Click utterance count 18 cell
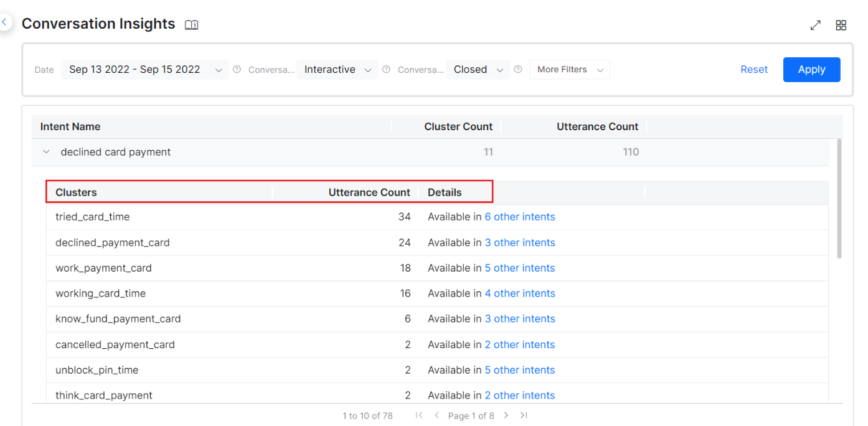 [405, 268]
